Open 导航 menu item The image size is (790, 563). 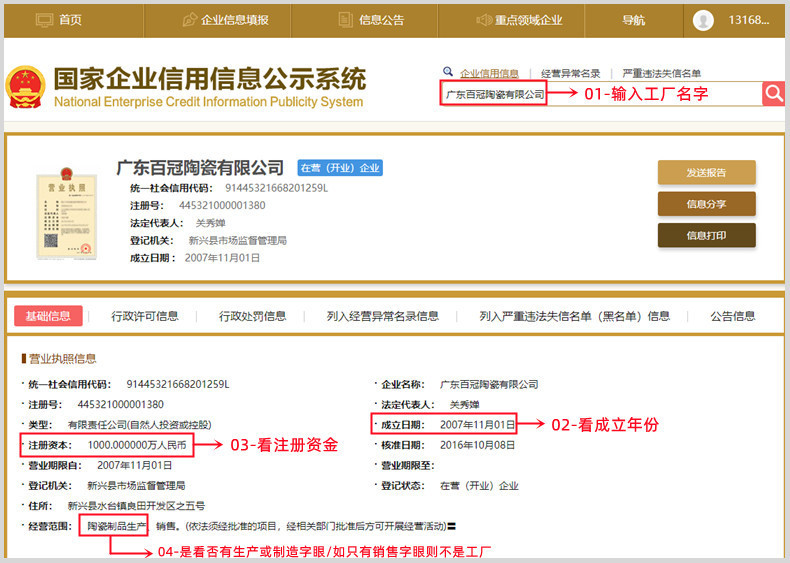tap(633, 20)
